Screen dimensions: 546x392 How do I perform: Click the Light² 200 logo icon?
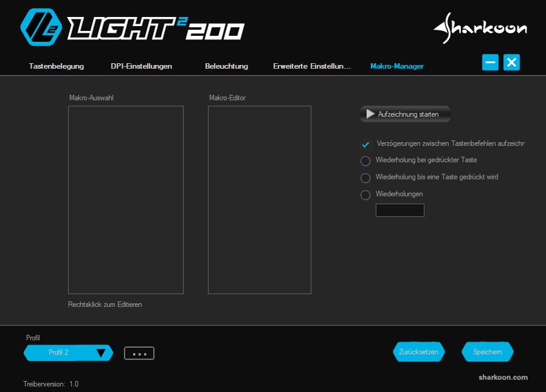click(x=41, y=27)
